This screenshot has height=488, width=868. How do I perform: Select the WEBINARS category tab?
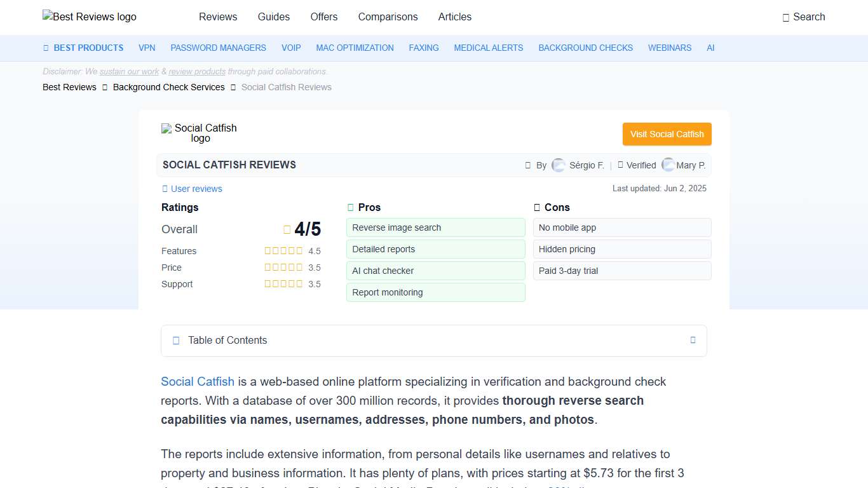click(x=669, y=48)
